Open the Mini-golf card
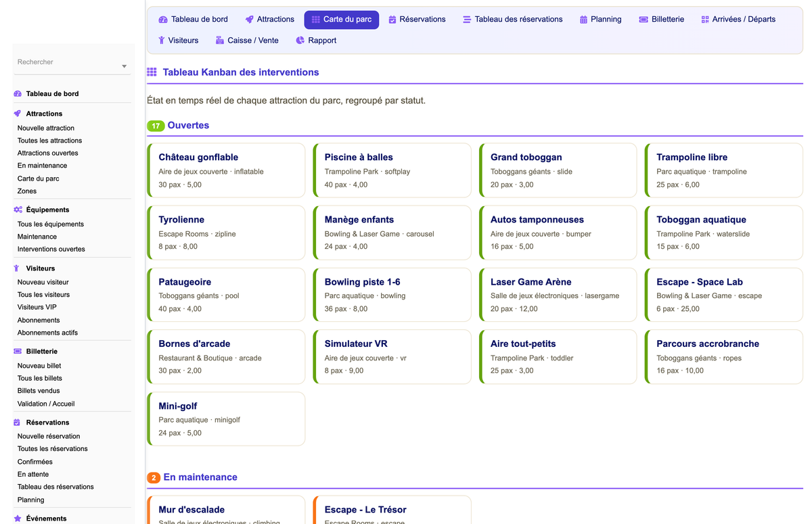Image resolution: width=812 pixels, height=524 pixels. 226,419
